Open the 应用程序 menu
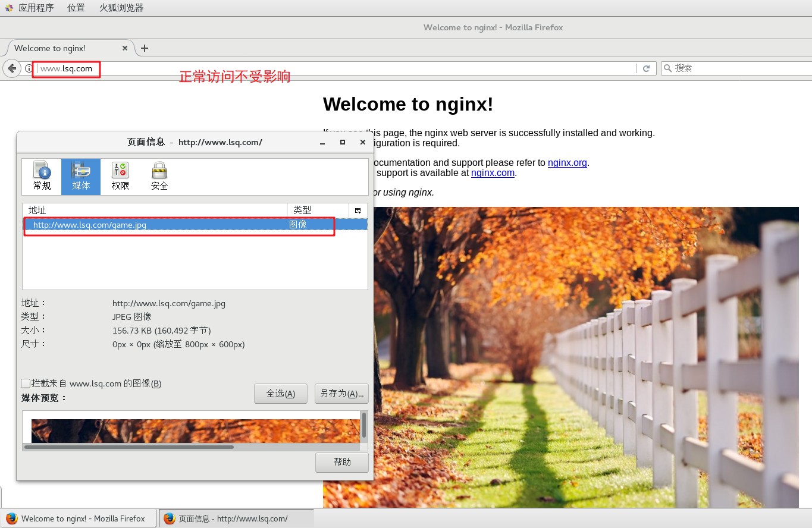This screenshot has height=528, width=812. (30, 8)
